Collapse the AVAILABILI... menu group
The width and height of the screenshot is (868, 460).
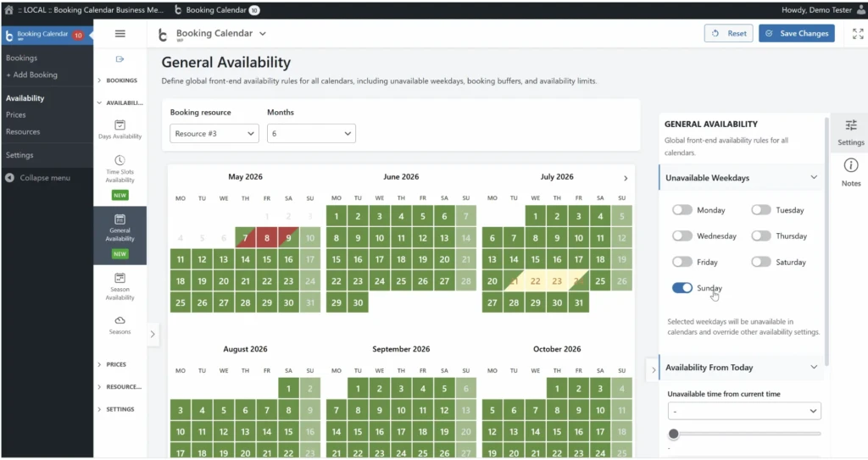[x=120, y=103]
